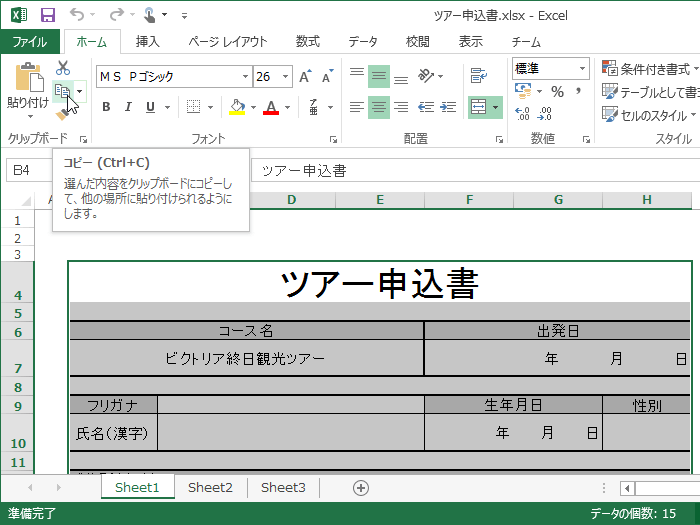Click the Excel application icon
This screenshot has height=525, width=700.
click(x=19, y=15)
